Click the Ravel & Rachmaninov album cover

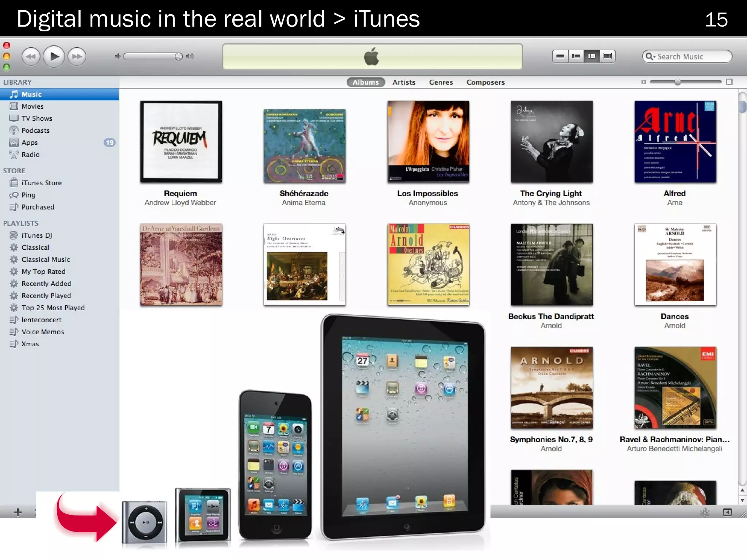[675, 388]
